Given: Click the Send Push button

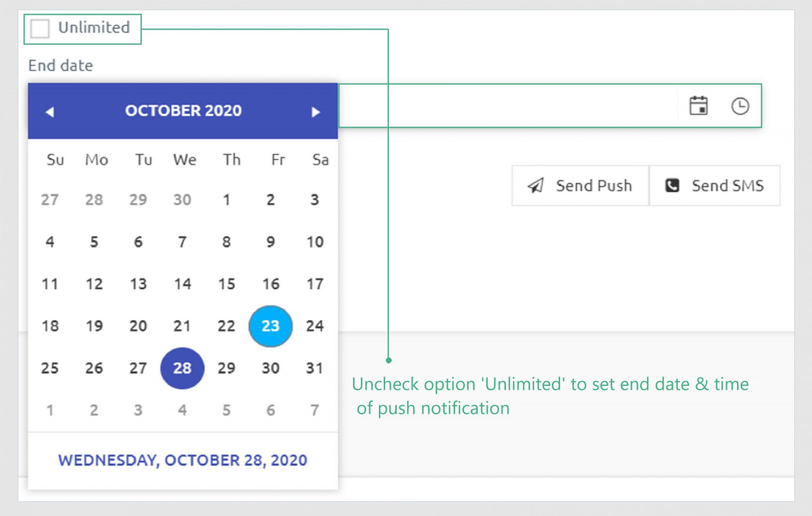Looking at the screenshot, I should (580, 185).
